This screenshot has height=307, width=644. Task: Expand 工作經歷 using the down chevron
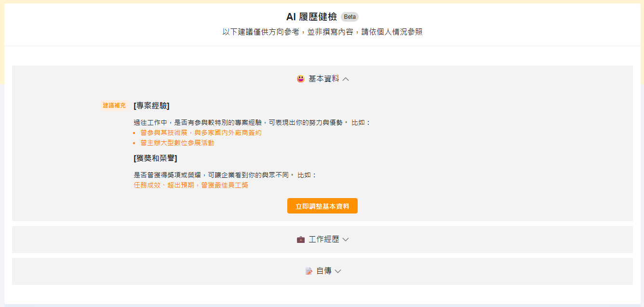point(346,240)
